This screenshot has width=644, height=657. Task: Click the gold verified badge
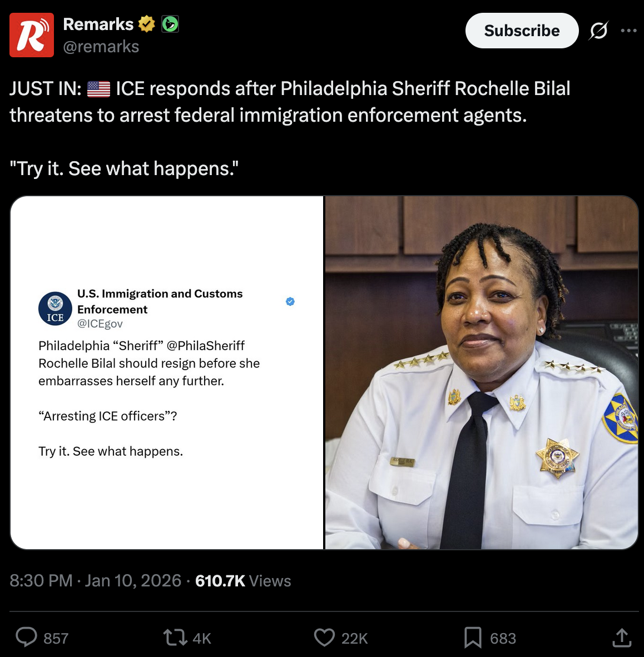pos(146,24)
